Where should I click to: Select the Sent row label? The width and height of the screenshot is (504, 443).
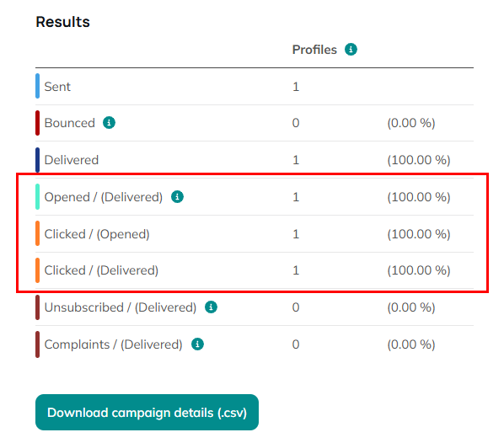coord(57,87)
